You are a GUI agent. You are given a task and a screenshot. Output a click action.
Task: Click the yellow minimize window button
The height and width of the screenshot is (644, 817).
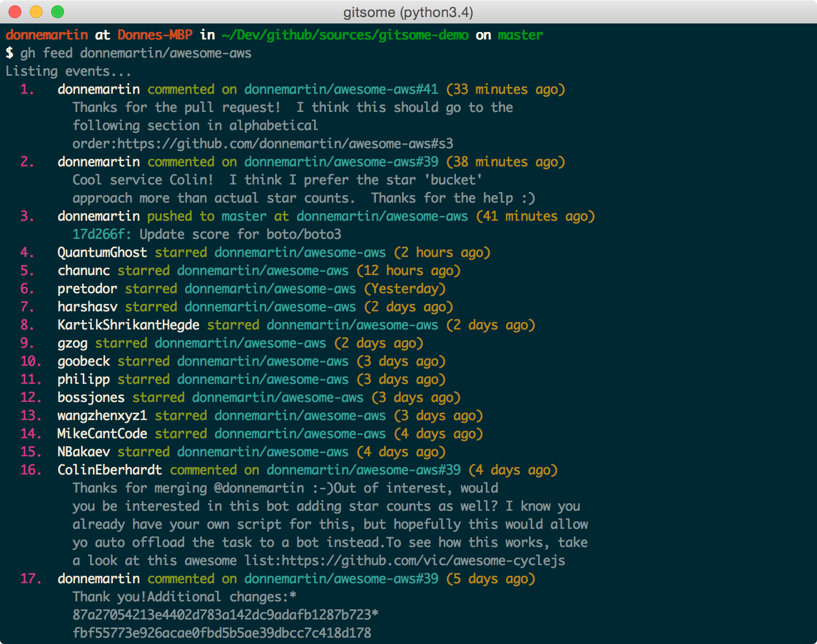(36, 12)
